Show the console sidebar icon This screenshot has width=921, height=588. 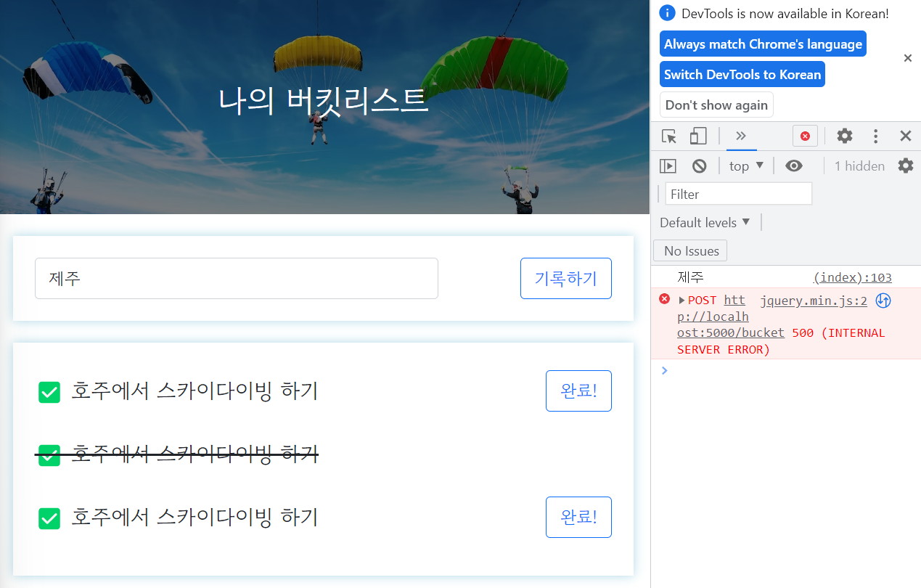(x=668, y=166)
